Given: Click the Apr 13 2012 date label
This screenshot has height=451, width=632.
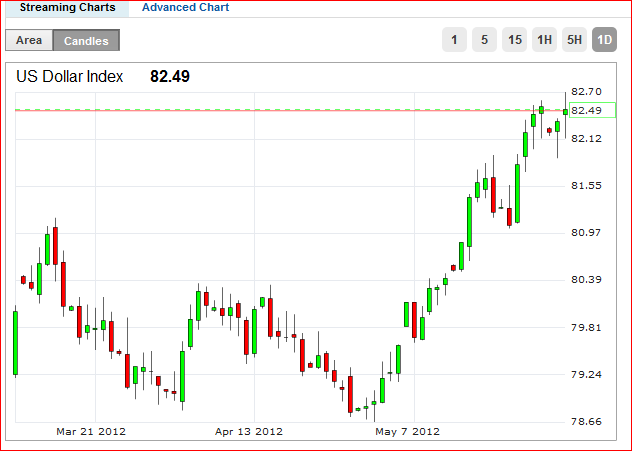Looking at the screenshot, I should pyautogui.click(x=249, y=432).
